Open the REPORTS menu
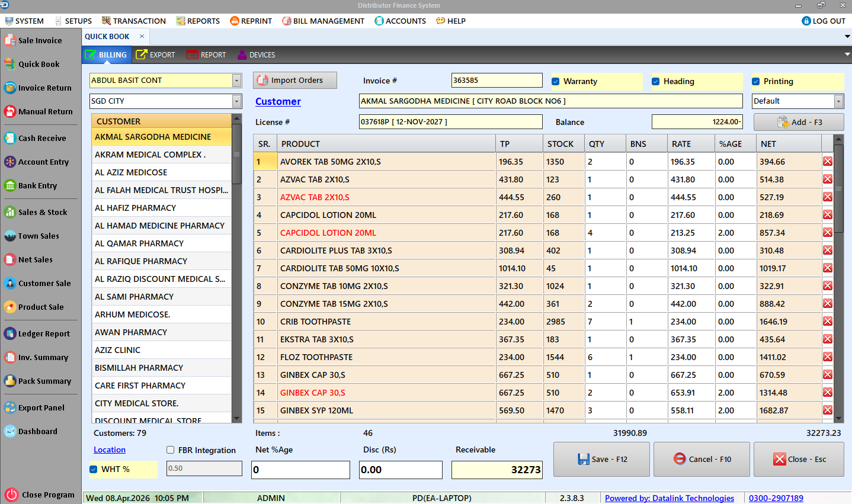 [198, 21]
